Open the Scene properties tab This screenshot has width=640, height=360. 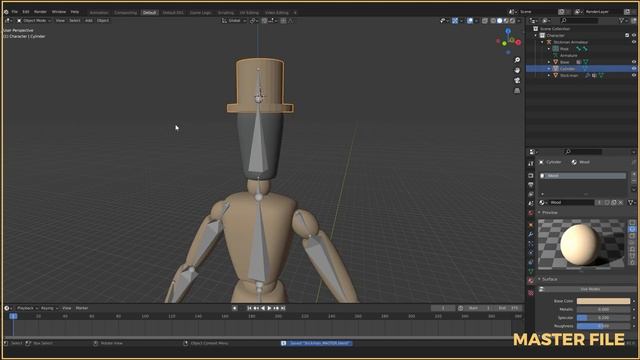531,203
